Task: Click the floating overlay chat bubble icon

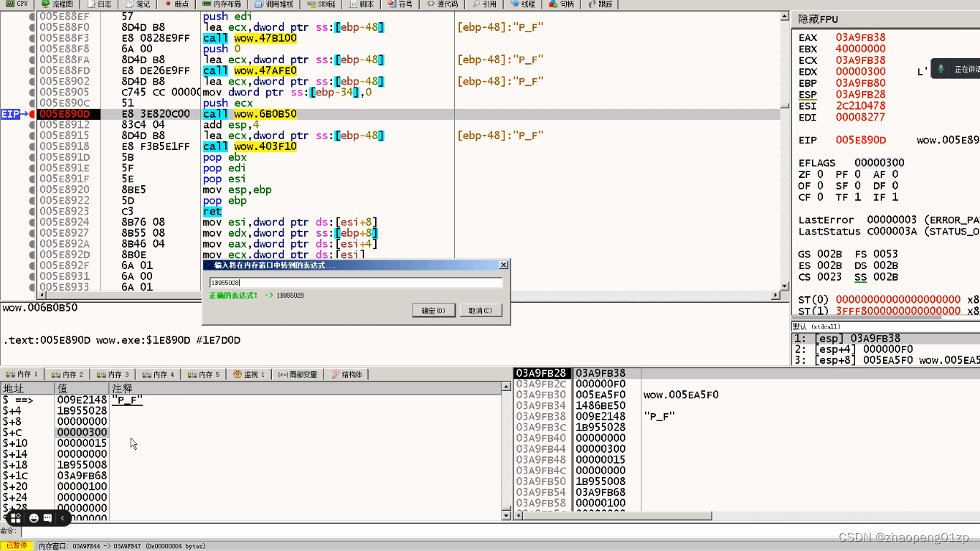Action: point(47,518)
